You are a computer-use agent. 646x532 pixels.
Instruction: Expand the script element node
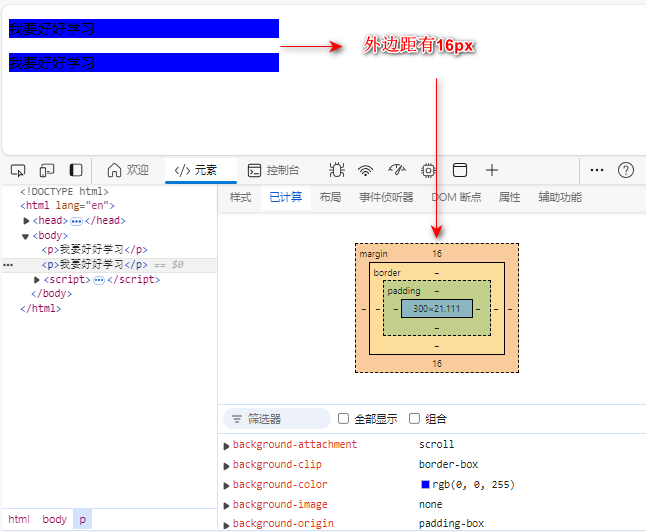[x=37, y=280]
